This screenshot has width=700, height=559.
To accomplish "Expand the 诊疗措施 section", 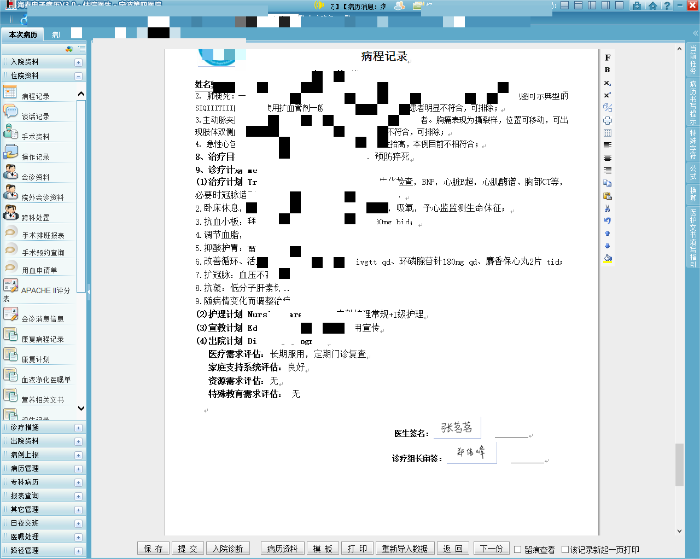I will tap(78, 427).
